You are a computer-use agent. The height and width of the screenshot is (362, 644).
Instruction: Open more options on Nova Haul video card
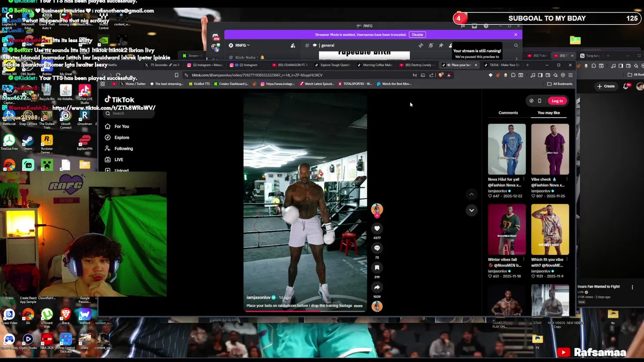(524, 179)
